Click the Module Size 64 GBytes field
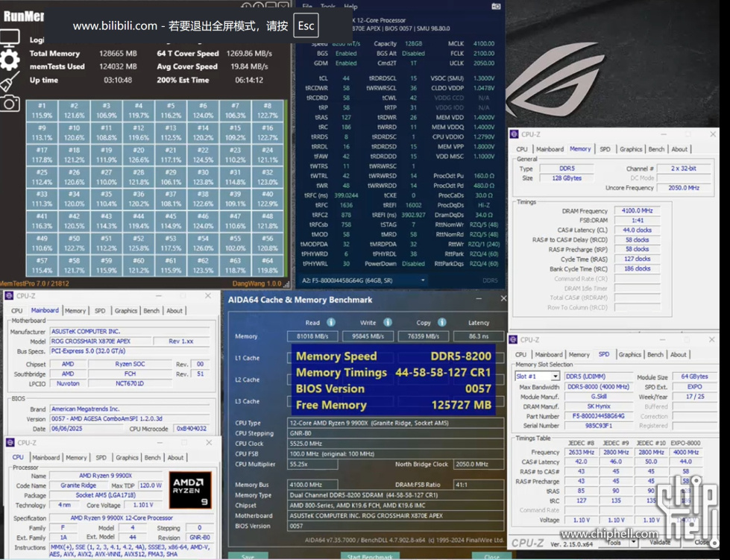The width and height of the screenshot is (730, 560). click(694, 377)
